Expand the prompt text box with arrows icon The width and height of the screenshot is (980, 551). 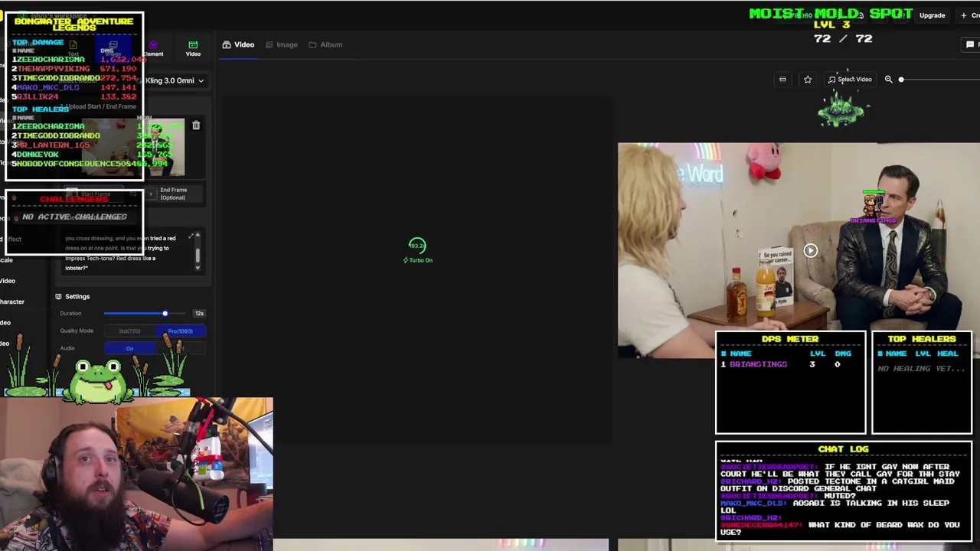click(191, 236)
